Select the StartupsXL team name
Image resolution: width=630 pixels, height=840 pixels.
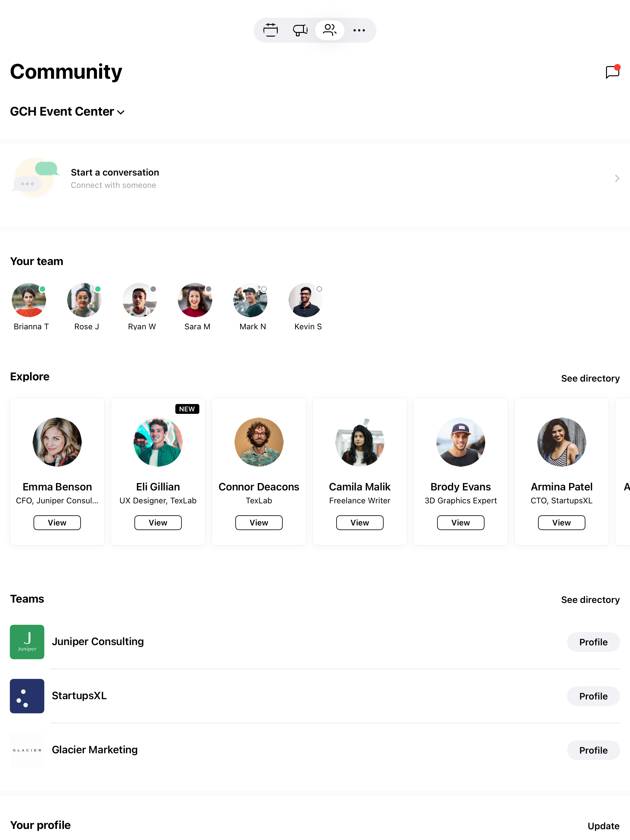(x=79, y=696)
